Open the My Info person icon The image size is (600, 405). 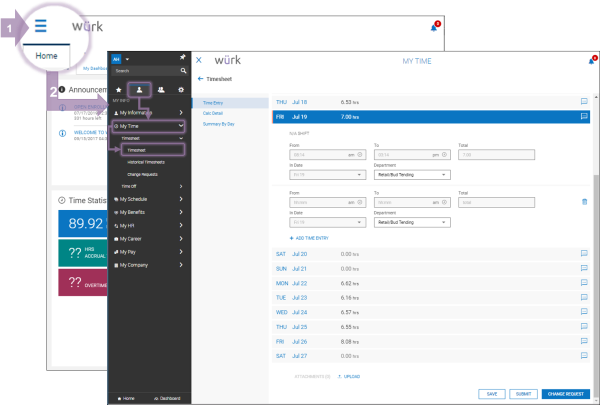[139, 90]
